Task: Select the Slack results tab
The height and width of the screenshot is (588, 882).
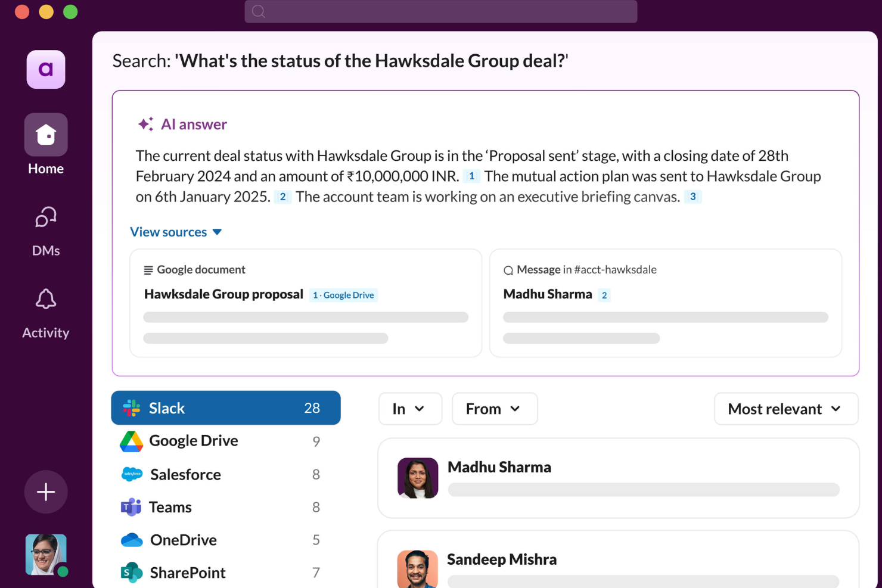Action: (x=226, y=408)
